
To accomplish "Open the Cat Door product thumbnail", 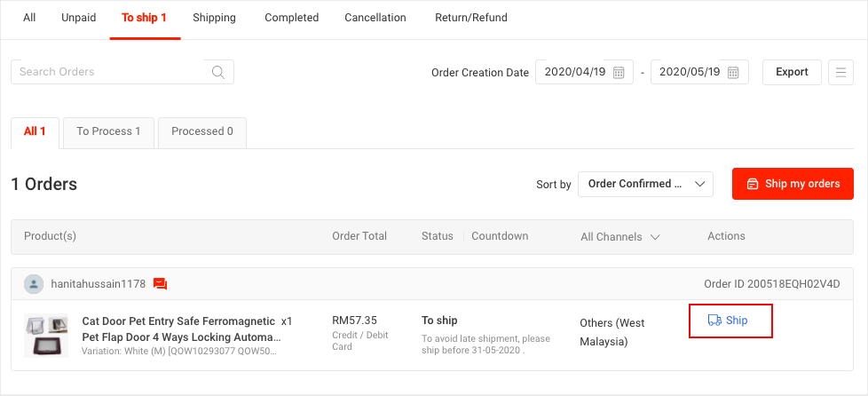I will [46, 336].
